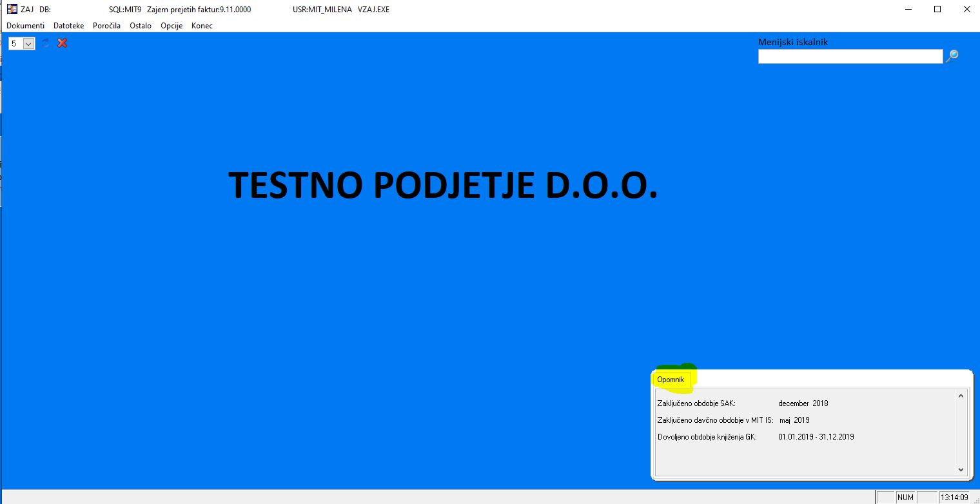Open the Dokumenti menu
Viewport: 980px width, 504px height.
[26, 26]
